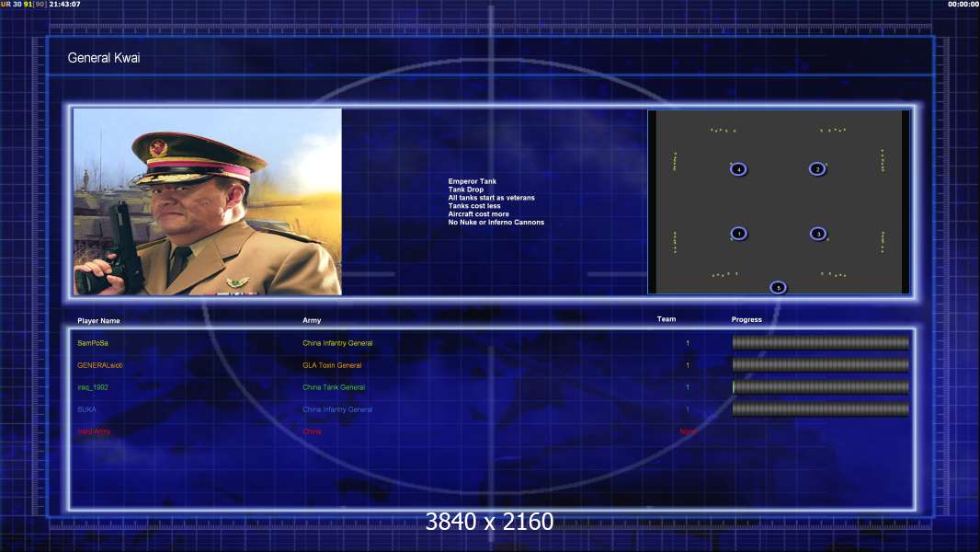Select the China Tank General army entry
The width and height of the screenshot is (980, 552).
[334, 387]
